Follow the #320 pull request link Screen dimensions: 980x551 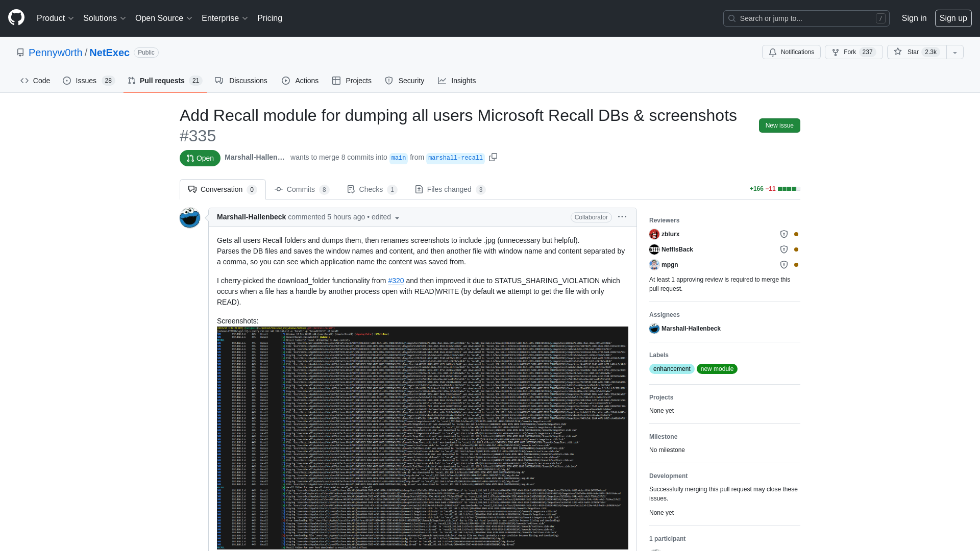point(396,281)
